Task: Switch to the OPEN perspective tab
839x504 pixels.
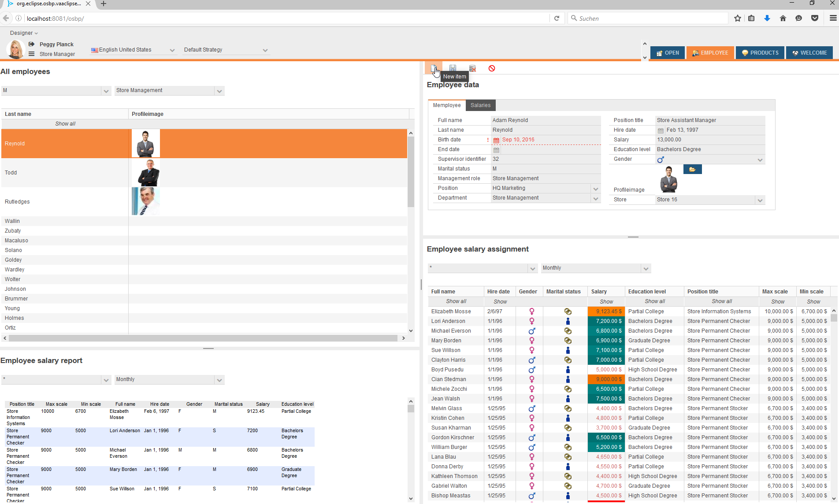Action: tap(668, 53)
